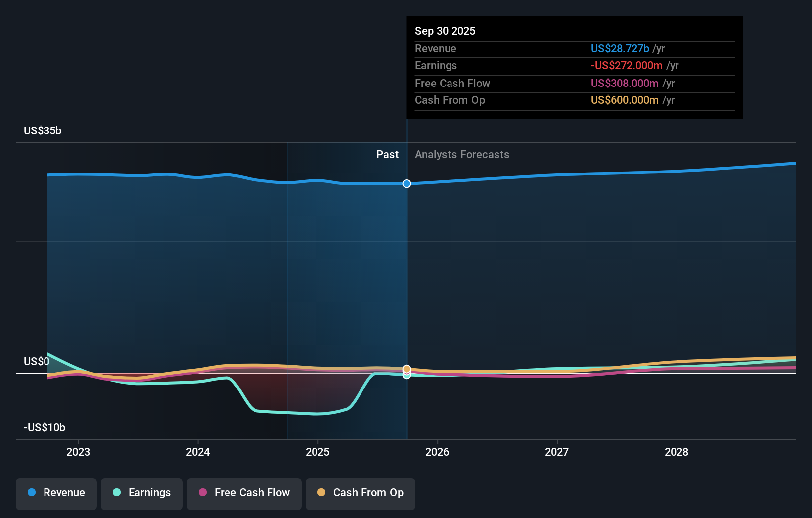The width and height of the screenshot is (812, 518).
Task: Click the blue Revenue legend dot
Action: click(32, 493)
